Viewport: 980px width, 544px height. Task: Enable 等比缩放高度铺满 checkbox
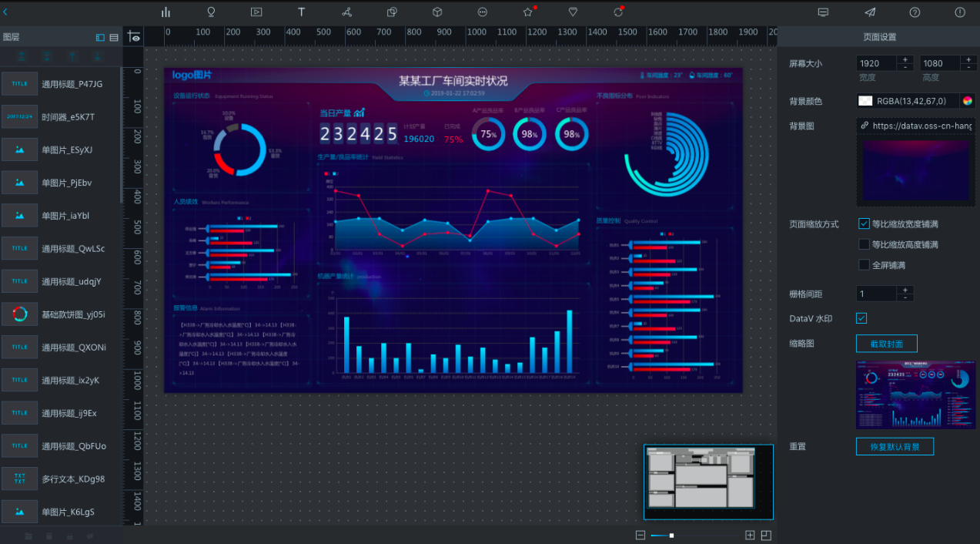(x=864, y=244)
